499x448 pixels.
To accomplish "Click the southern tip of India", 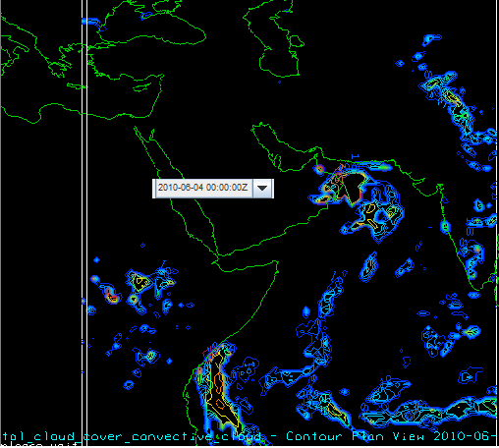I will point(478,290).
